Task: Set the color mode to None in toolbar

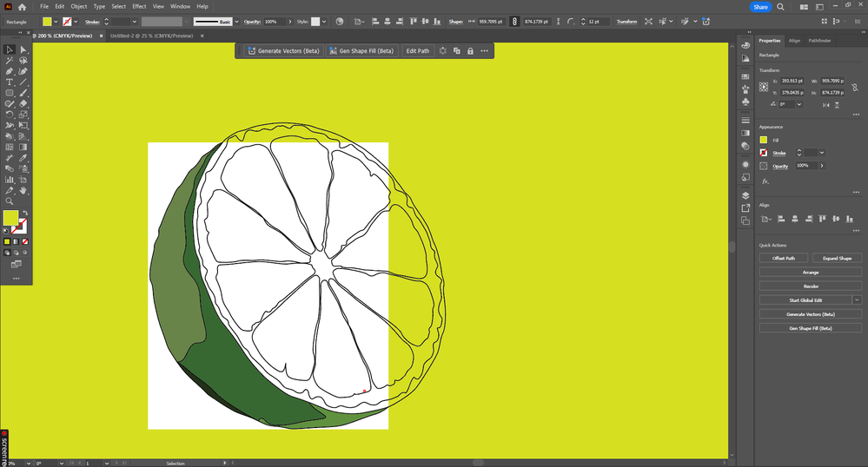Action: pyautogui.click(x=24, y=241)
